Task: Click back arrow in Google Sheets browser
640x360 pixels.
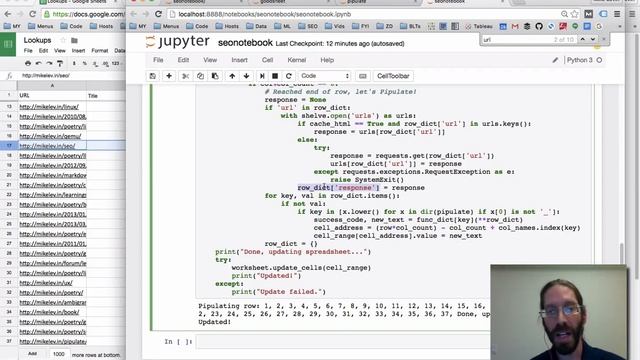Action: coord(8,14)
